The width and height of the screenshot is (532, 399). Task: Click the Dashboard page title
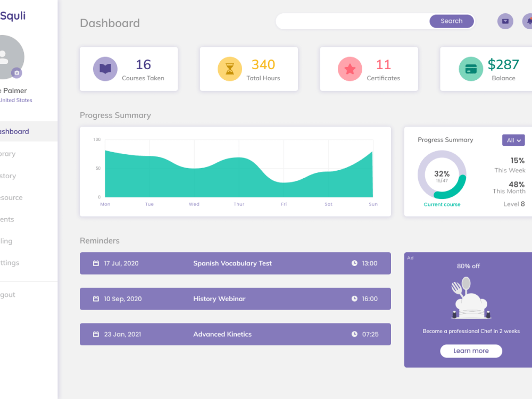[x=110, y=23]
